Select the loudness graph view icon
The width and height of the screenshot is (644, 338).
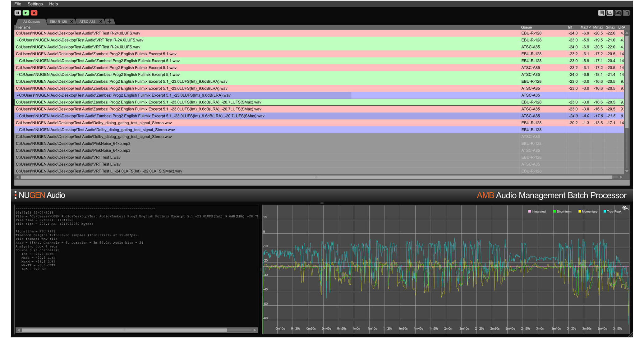pyautogui.click(x=610, y=13)
